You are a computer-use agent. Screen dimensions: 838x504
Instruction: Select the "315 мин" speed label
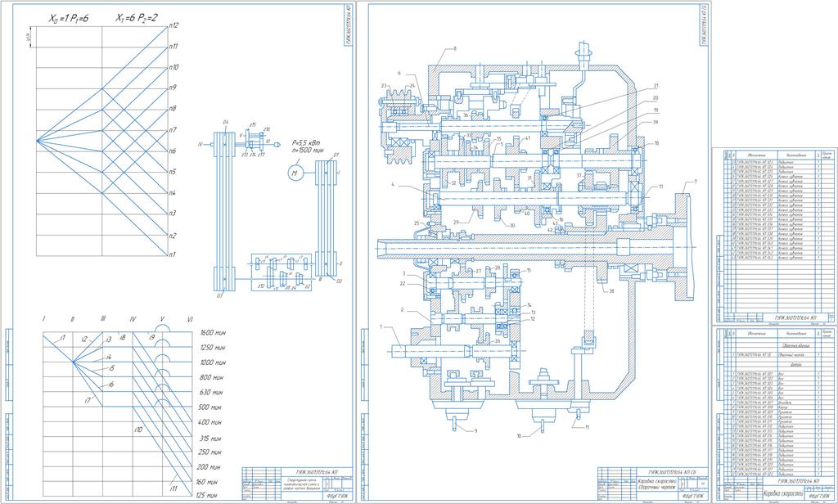coord(210,439)
